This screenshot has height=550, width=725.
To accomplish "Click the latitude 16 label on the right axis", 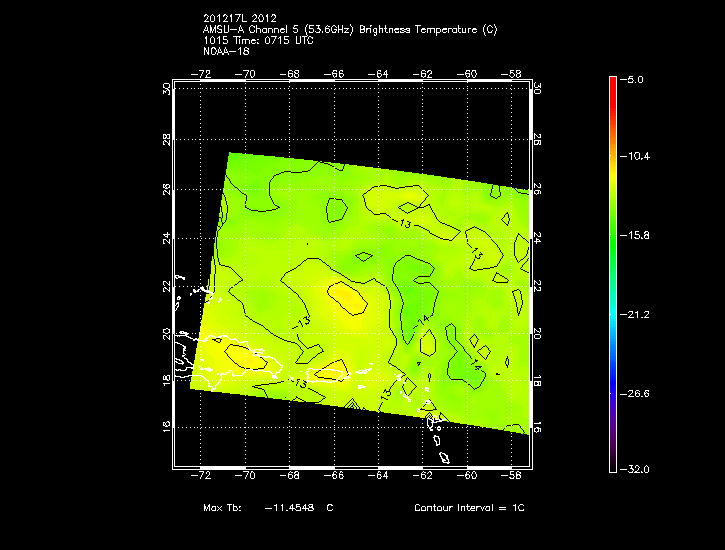I will coord(537,426).
